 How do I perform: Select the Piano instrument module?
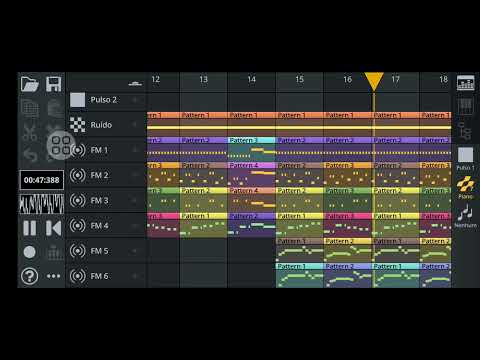click(x=465, y=187)
